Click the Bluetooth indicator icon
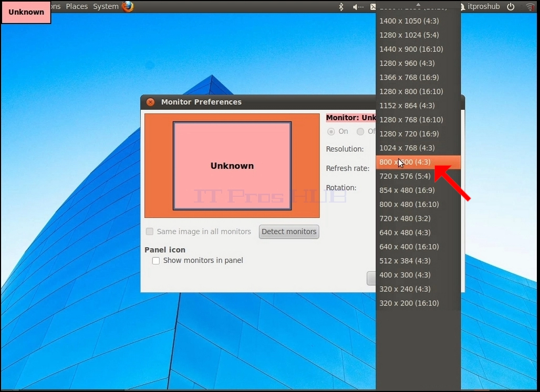Screen dimensions: 540x392 [341, 6]
